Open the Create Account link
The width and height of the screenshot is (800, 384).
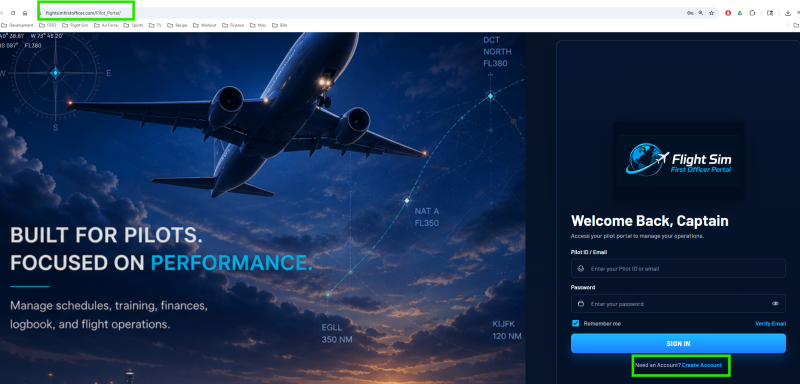click(x=702, y=365)
